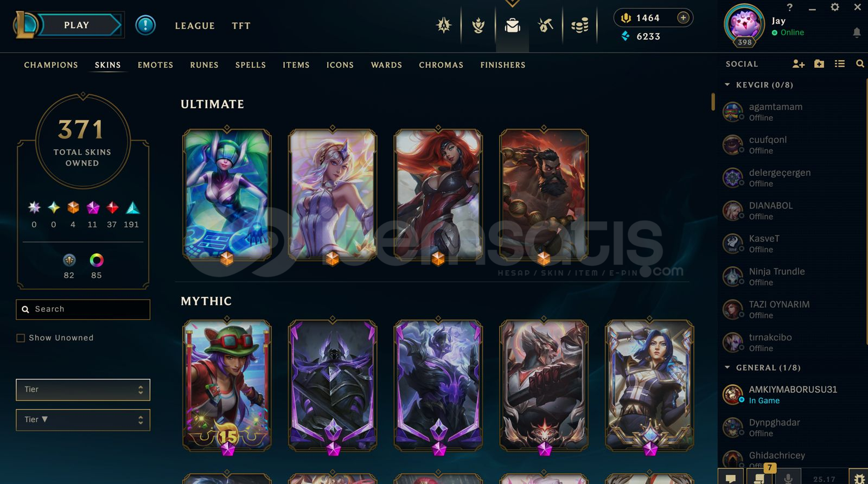The height and width of the screenshot is (484, 868).
Task: Click the skins Search input field
Action: tap(83, 309)
